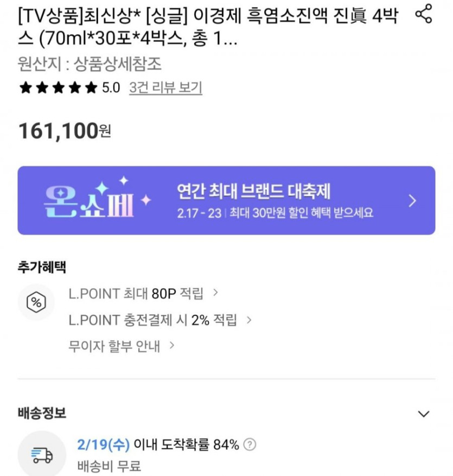
Task: Click the 161,100원 price
Action: [x=65, y=131]
